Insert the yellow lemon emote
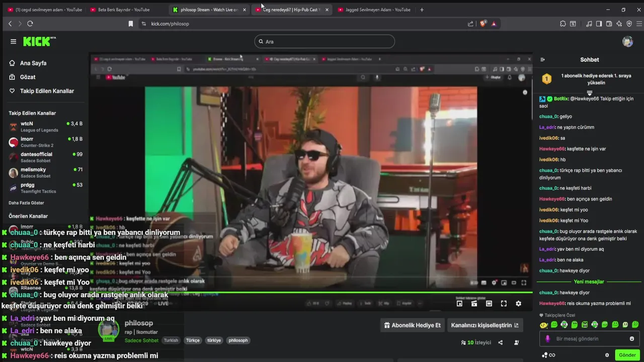Viewport: 644px width, 362px height. (543, 325)
